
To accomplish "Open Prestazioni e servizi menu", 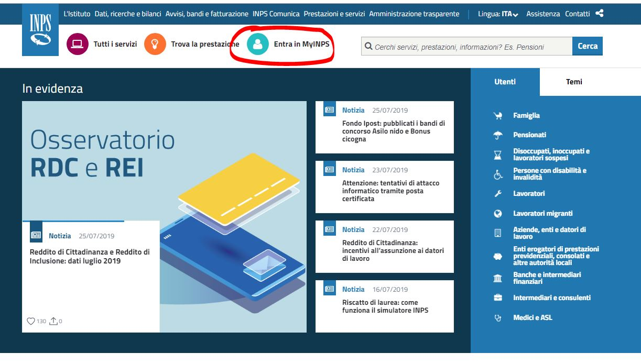I will pos(334,14).
